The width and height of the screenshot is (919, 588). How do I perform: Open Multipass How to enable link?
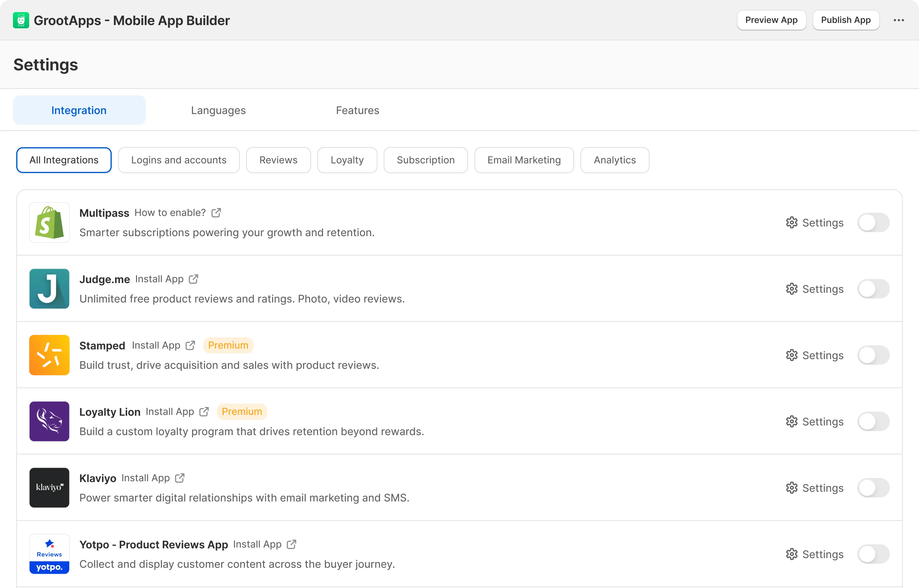point(170,213)
